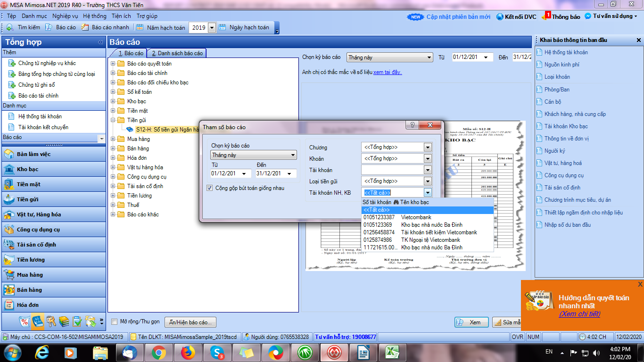644x362 pixels.
Task: Click Ẩn/Hiện báo cáo button
Action: tap(190, 322)
